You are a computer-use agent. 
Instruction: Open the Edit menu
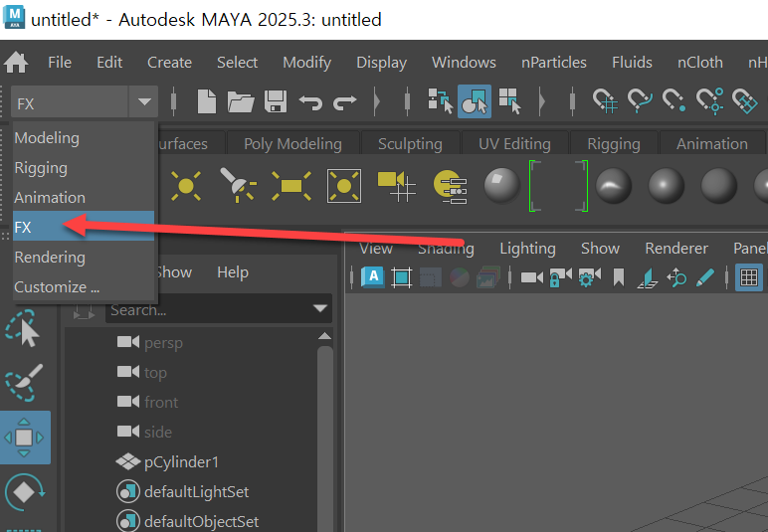(x=109, y=63)
